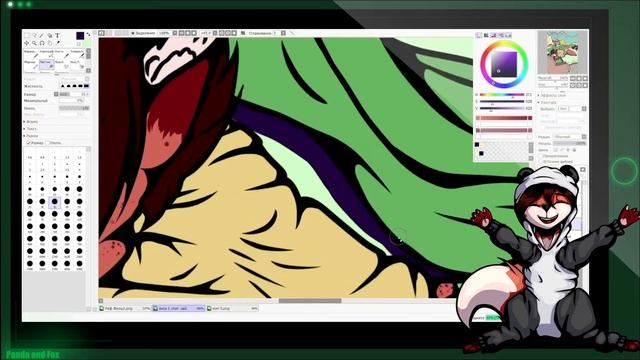Switch to the кон 5.png file tab

click(x=232, y=309)
